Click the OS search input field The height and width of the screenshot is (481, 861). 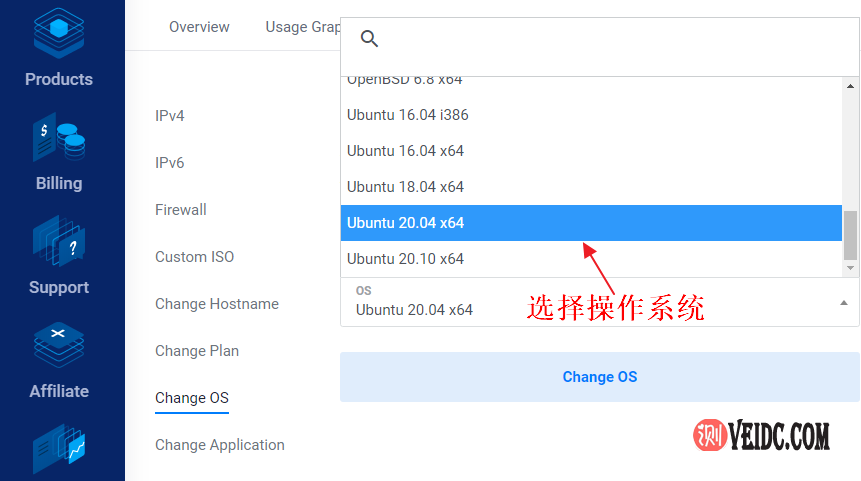[610, 40]
